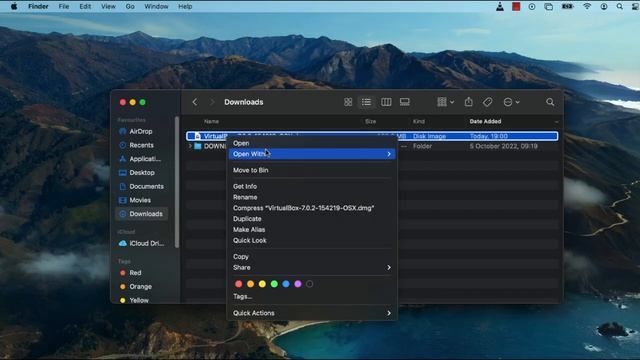Screen dimensions: 640x360
Task: Click the battery status icon
Action: pyautogui.click(x=567, y=7)
